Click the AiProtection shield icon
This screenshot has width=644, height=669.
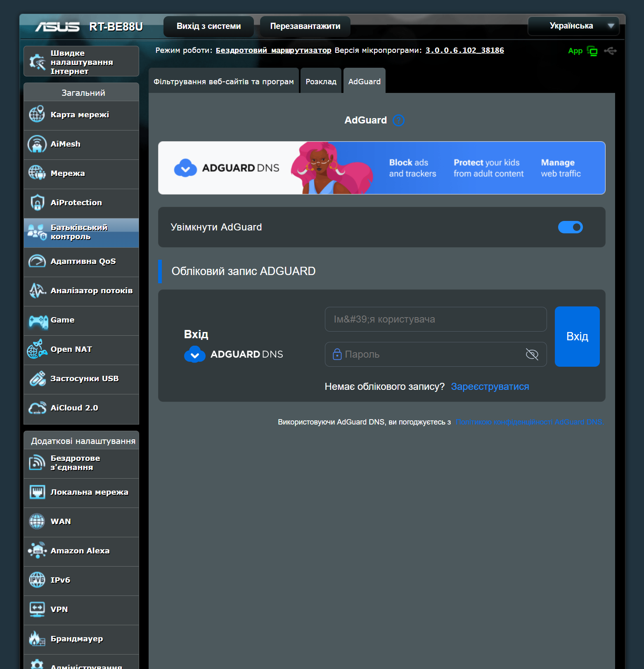[x=37, y=202]
